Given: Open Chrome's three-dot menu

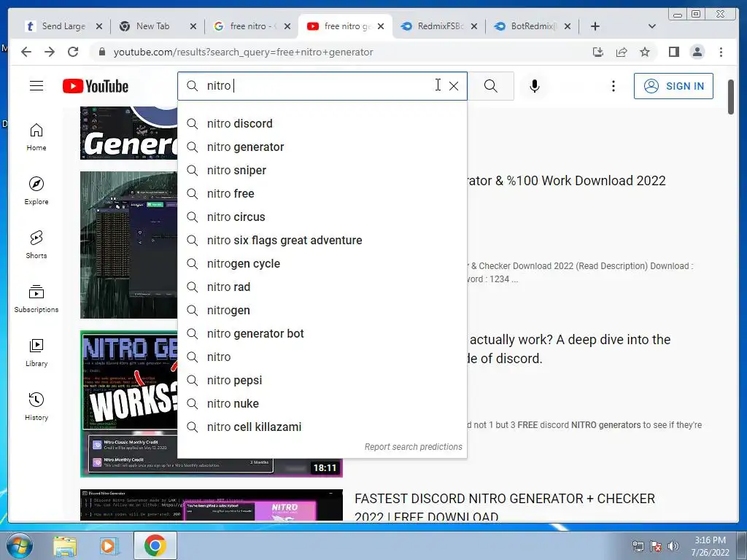Looking at the screenshot, I should (721, 52).
